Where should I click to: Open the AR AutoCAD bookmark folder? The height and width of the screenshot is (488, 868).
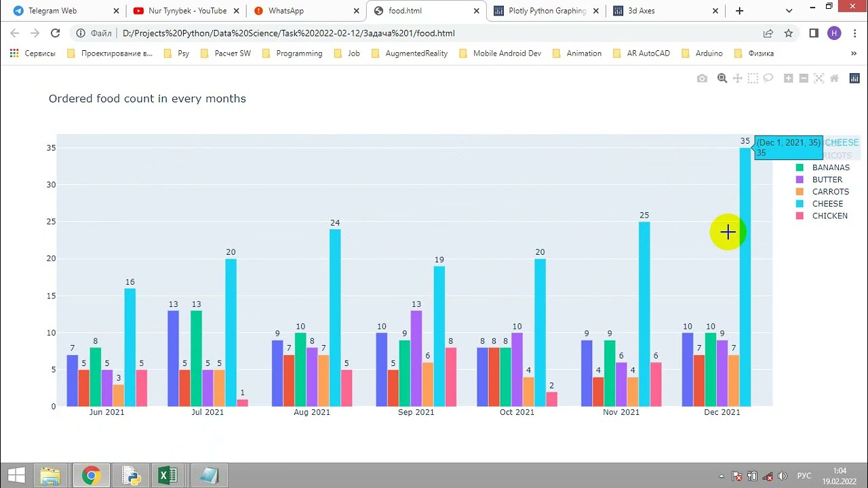point(642,53)
